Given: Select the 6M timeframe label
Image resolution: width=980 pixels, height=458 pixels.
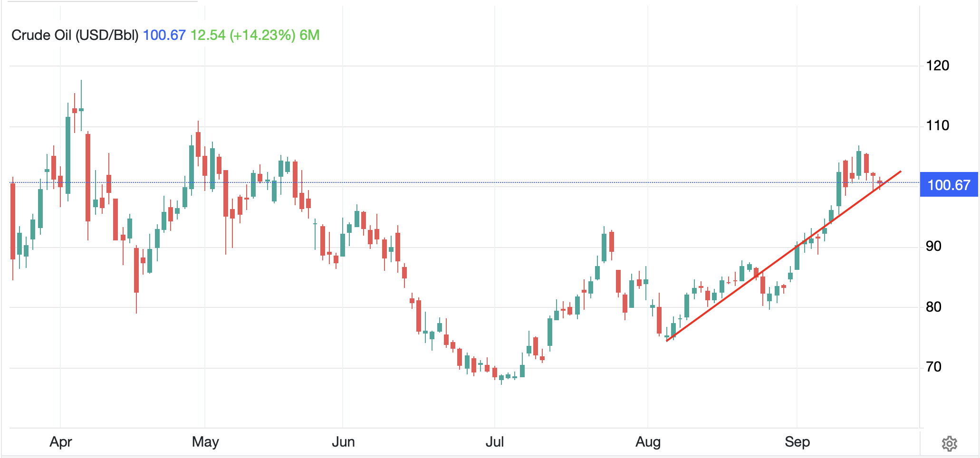Looking at the screenshot, I should pos(309,35).
